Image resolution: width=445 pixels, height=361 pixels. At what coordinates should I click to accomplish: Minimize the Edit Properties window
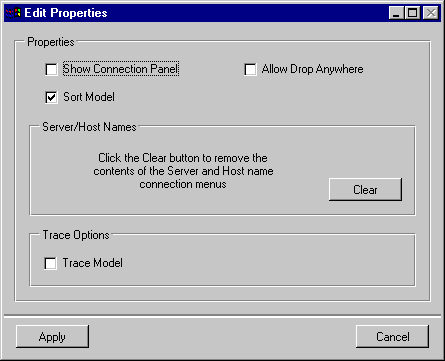click(x=396, y=13)
